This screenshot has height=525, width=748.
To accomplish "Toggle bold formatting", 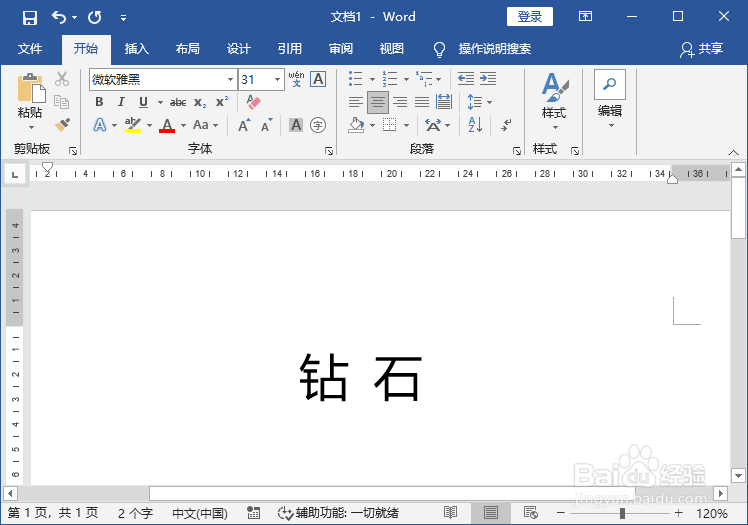I will [99, 102].
